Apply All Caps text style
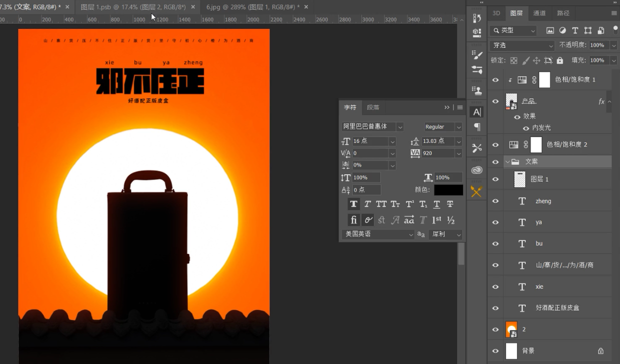Viewport: 620px width, 364px height. (381, 204)
